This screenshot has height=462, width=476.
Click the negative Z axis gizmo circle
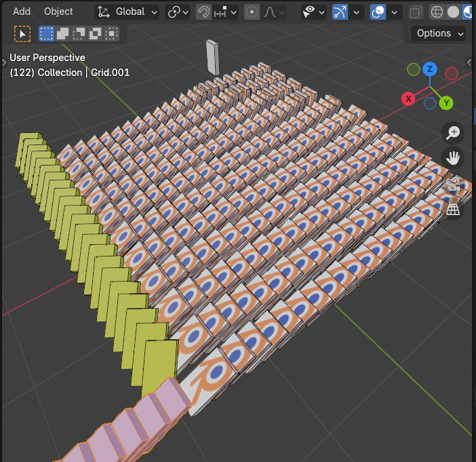click(430, 103)
